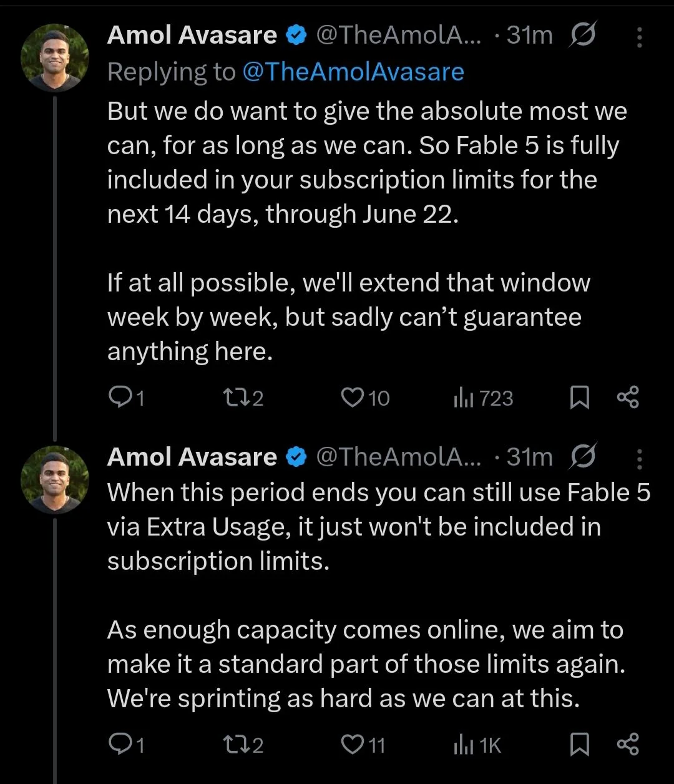View analytics showing 1K views
This screenshot has width=674, height=784.
(x=477, y=744)
